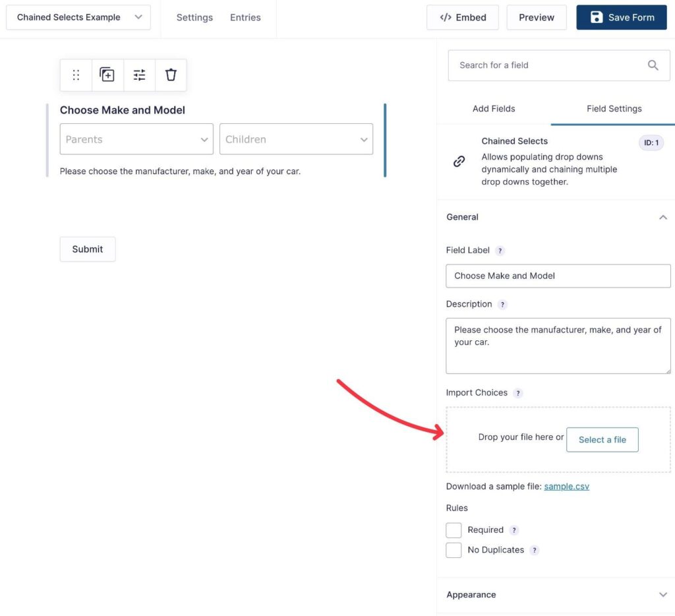Click the field drag handle icon

(75, 75)
